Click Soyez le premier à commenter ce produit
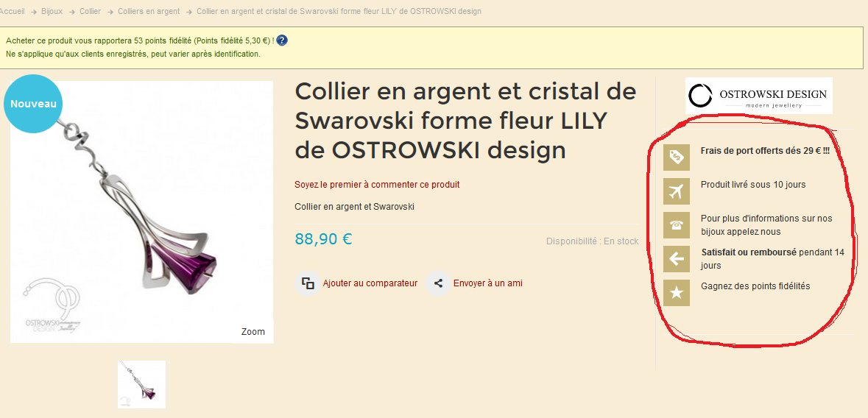The image size is (868, 418). point(377,185)
